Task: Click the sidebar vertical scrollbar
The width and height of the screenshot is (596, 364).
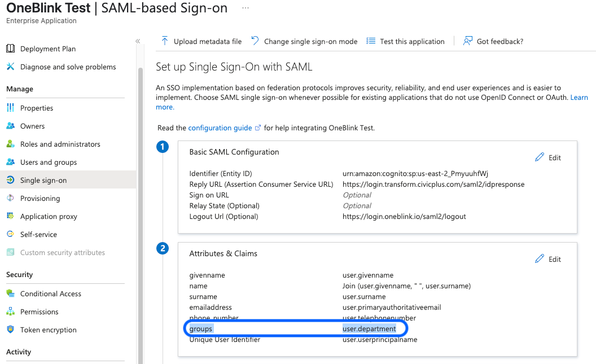Action: click(x=141, y=217)
